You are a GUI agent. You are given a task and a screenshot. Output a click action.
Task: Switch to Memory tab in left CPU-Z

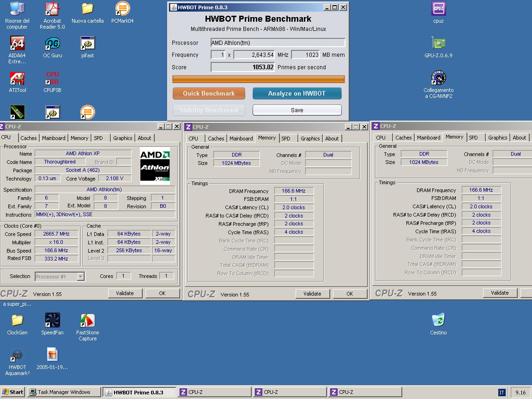pos(79,138)
